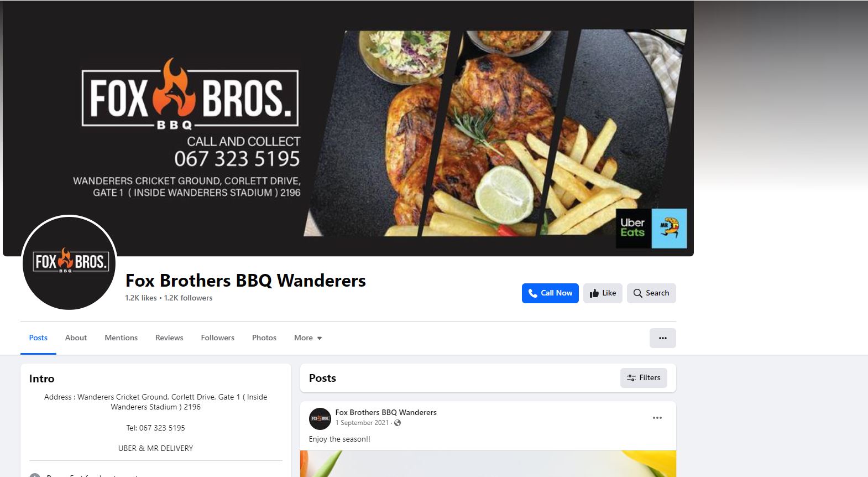Click the public globe privacy icon

click(x=398, y=423)
